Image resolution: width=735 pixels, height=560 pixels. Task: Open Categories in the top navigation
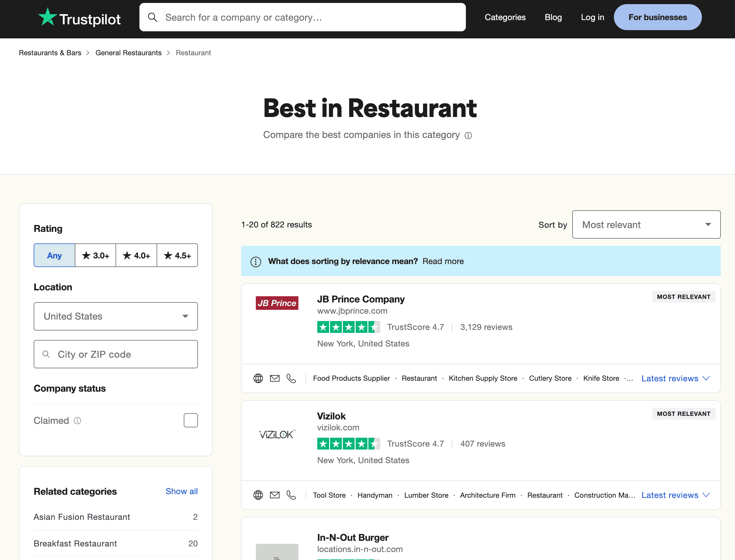[505, 17]
